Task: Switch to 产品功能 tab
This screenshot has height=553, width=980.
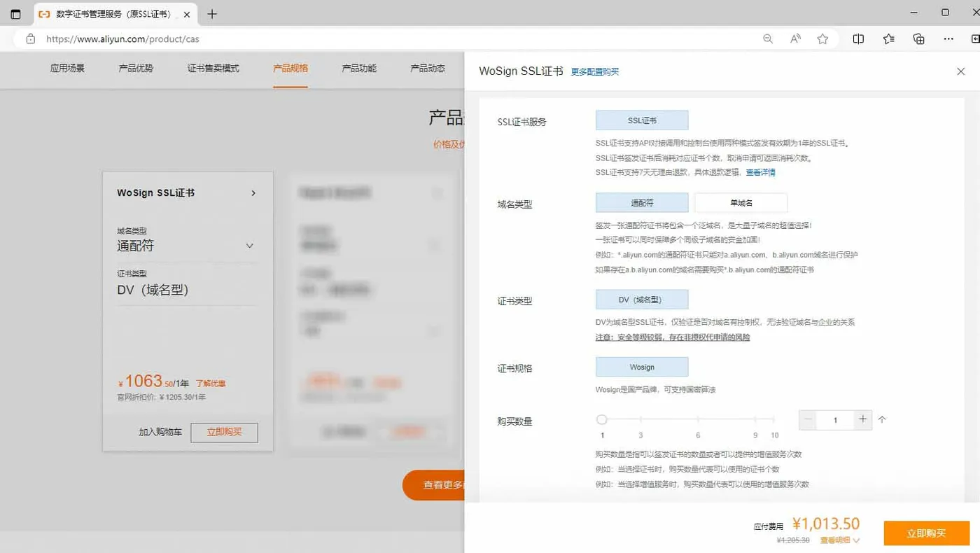Action: [x=359, y=68]
